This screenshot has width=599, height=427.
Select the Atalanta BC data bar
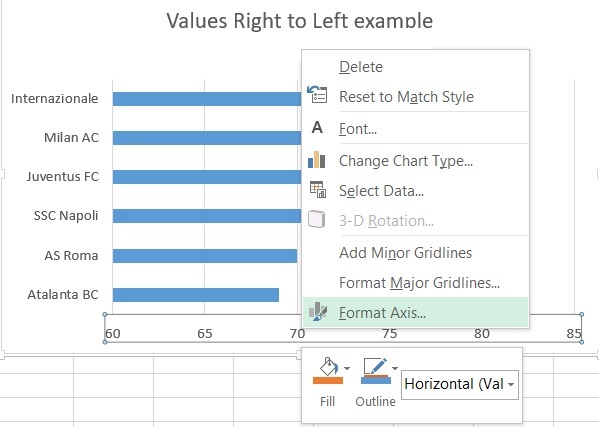pos(196,295)
